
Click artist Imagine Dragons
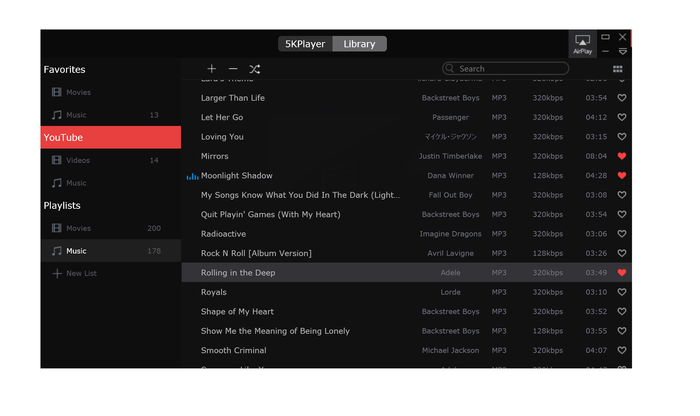click(450, 234)
